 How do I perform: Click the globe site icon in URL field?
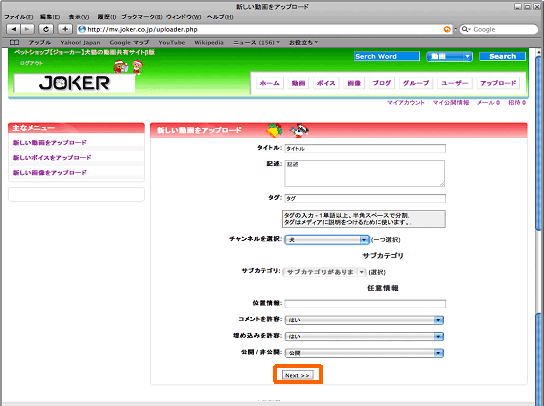pos(82,29)
